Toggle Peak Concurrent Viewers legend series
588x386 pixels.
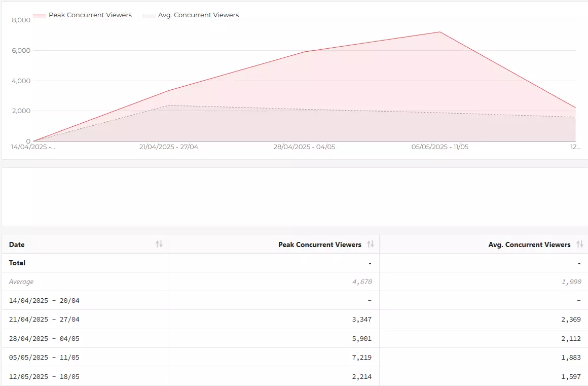point(83,15)
